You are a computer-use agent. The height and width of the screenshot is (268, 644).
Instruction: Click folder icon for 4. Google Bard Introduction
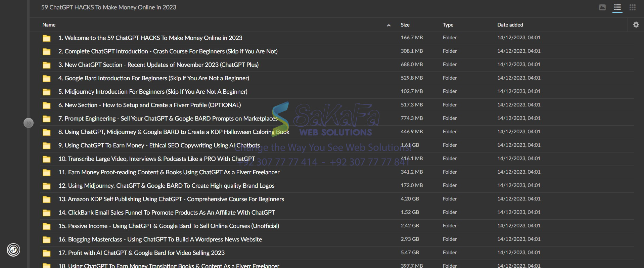[47, 79]
